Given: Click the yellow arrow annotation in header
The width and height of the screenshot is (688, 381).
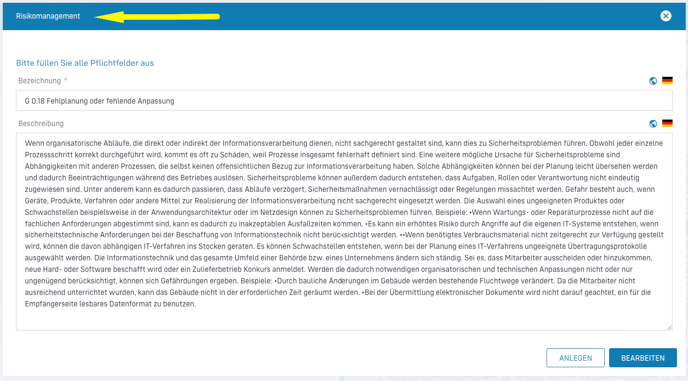Looking at the screenshot, I should click(x=157, y=17).
